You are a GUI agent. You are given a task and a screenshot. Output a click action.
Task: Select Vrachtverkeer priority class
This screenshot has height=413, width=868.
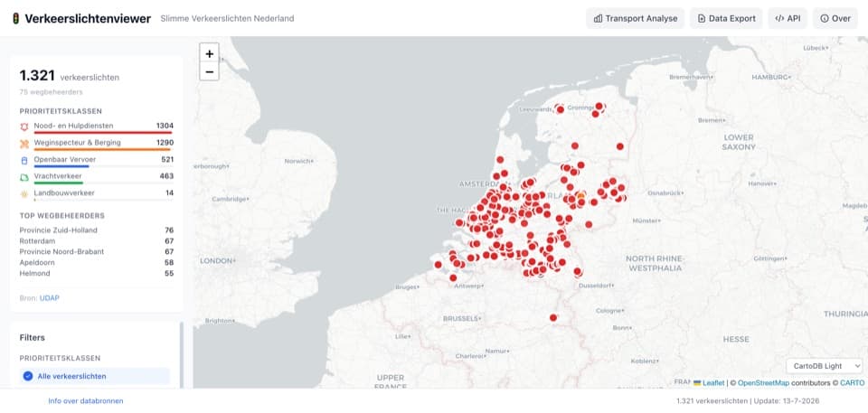[97, 176]
